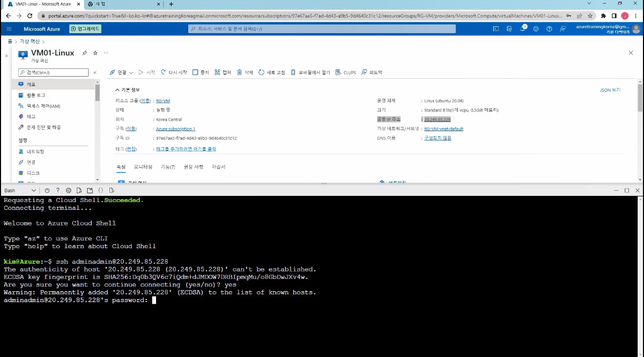The height and width of the screenshot is (357, 644).
Task: Open feedback icon in Azure header
Action: click(563, 29)
